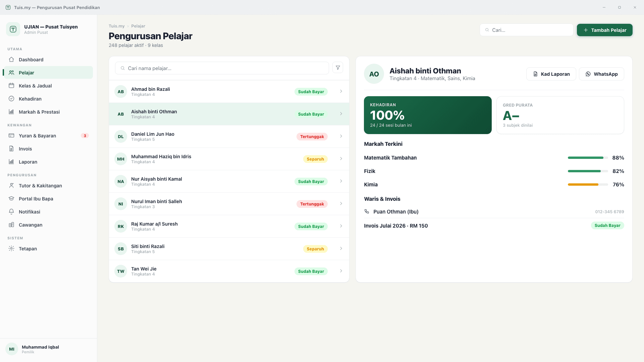Open the Portal Ibu Bapa menu item
Image resolution: width=644 pixels, height=362 pixels.
[x=48, y=198]
